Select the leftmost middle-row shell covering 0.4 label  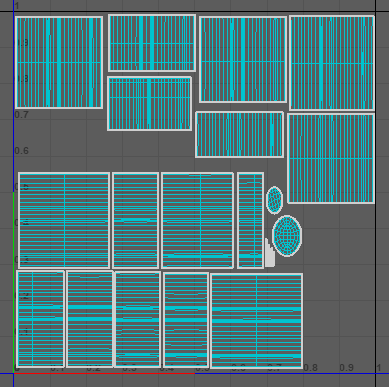tap(64, 220)
